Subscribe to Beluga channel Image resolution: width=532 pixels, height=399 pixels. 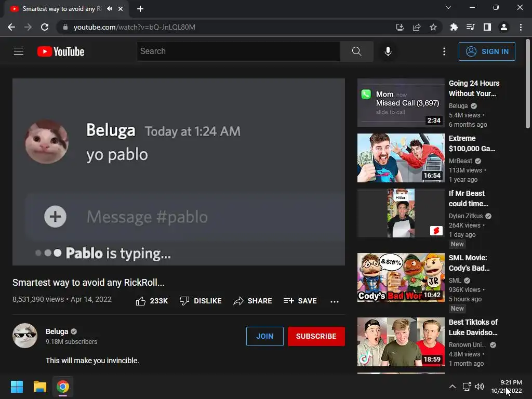click(316, 336)
